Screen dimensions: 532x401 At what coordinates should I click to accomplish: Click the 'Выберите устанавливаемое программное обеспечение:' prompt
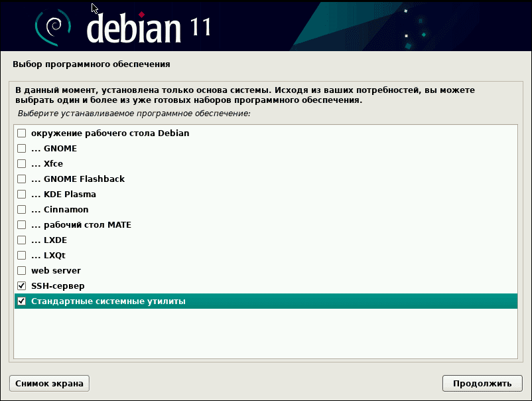(134, 114)
